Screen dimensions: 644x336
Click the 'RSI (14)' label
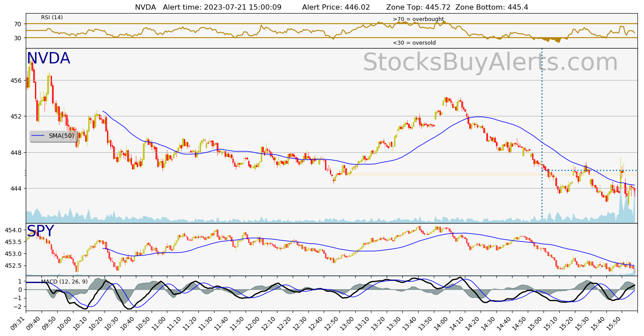point(52,17)
